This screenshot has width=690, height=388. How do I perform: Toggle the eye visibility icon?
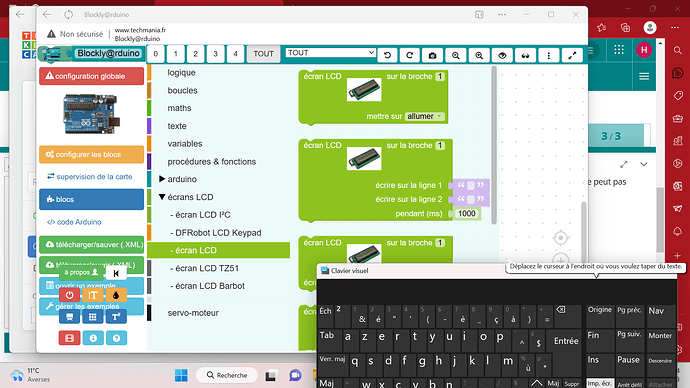click(503, 55)
